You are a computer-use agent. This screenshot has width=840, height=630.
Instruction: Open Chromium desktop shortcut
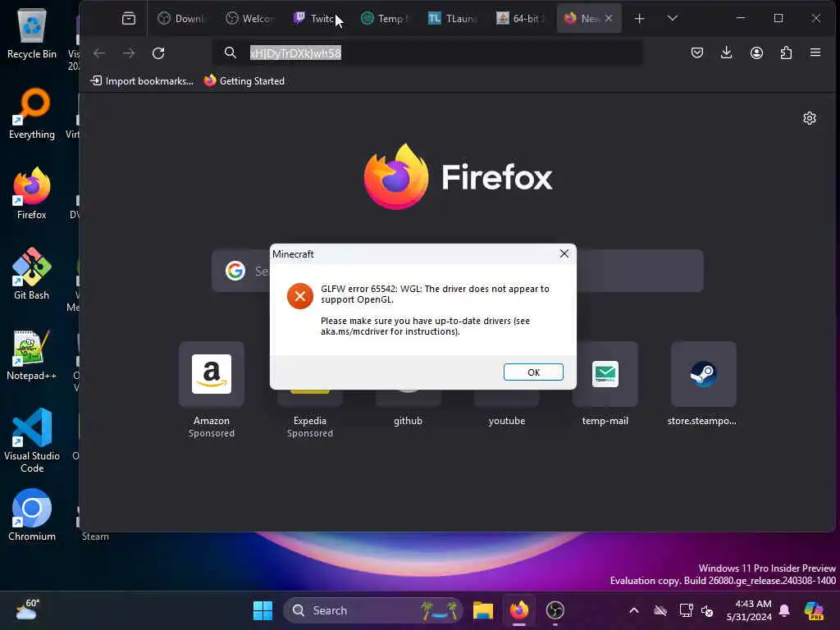(32, 515)
